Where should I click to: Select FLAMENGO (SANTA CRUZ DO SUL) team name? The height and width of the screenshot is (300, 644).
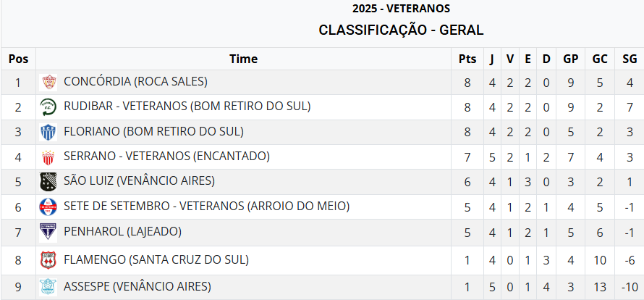pos(156,259)
